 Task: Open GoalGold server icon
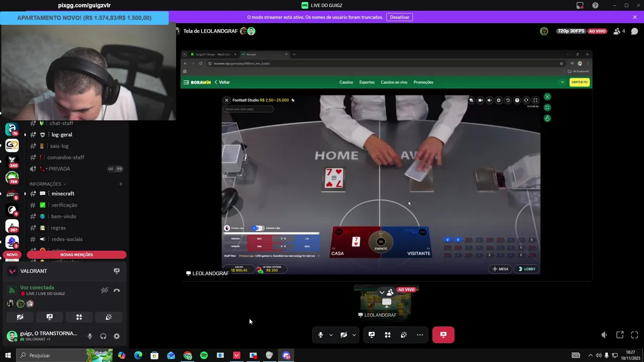click(12, 146)
